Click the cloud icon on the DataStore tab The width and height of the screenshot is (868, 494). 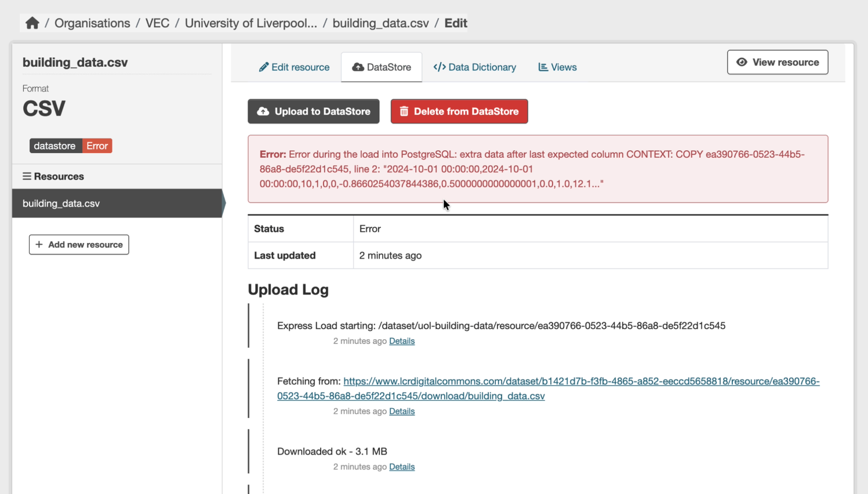[359, 67]
